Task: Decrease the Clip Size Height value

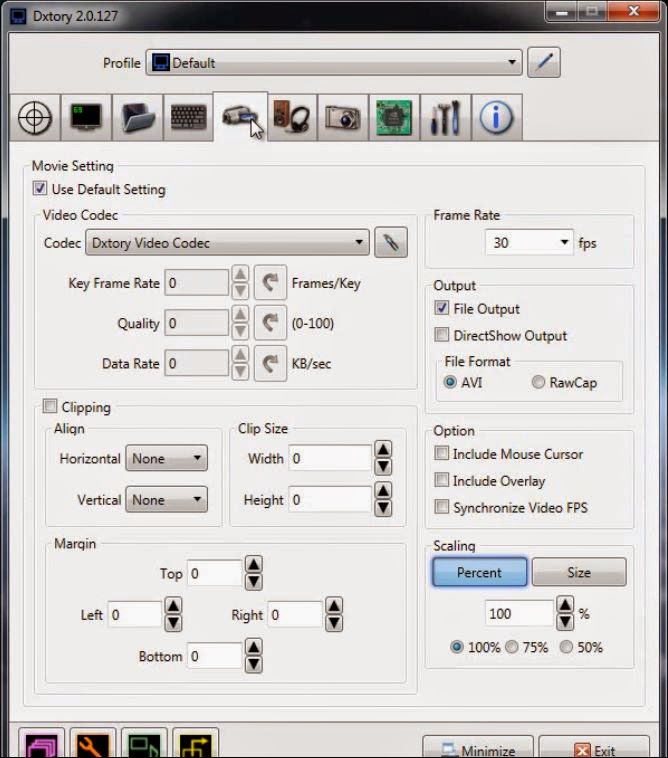Action: click(x=383, y=508)
